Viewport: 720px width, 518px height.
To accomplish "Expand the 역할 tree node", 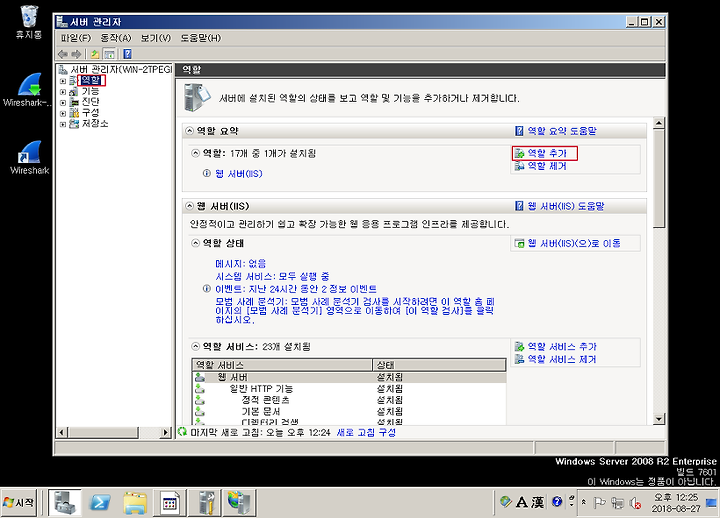I will [63, 81].
